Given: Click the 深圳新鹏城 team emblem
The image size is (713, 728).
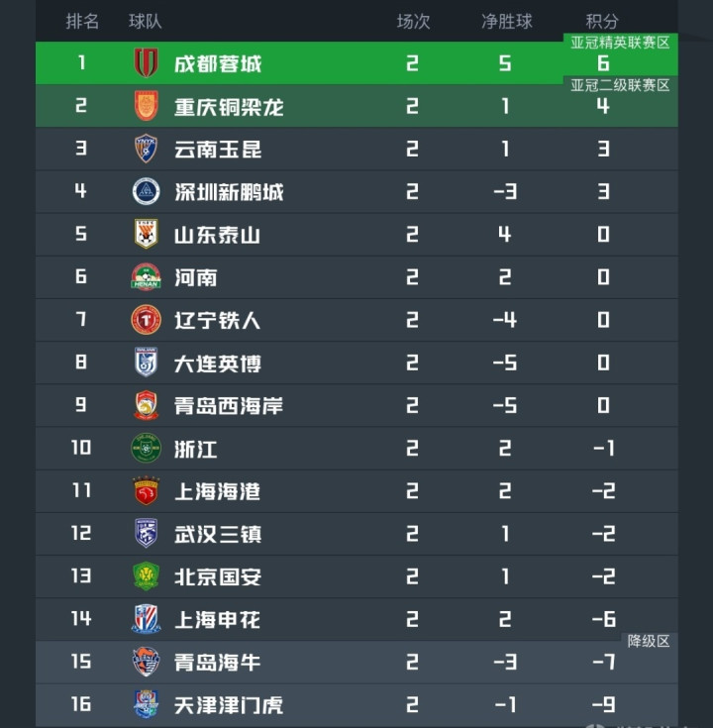Looking at the screenshot, I should [x=146, y=191].
